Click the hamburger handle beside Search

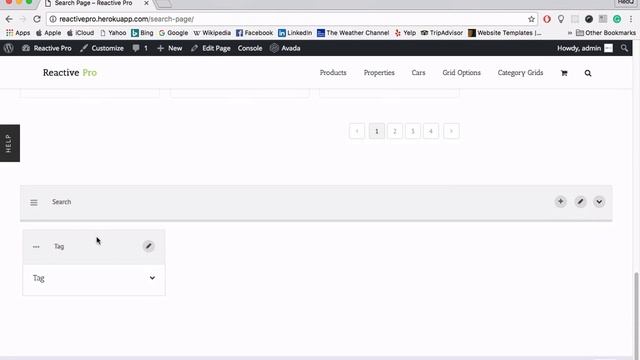34,202
